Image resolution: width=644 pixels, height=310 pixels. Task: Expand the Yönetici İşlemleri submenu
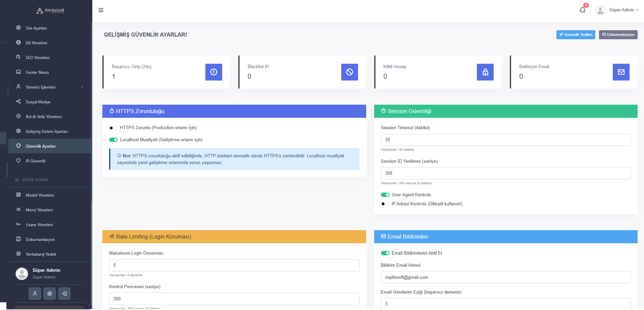click(50, 87)
